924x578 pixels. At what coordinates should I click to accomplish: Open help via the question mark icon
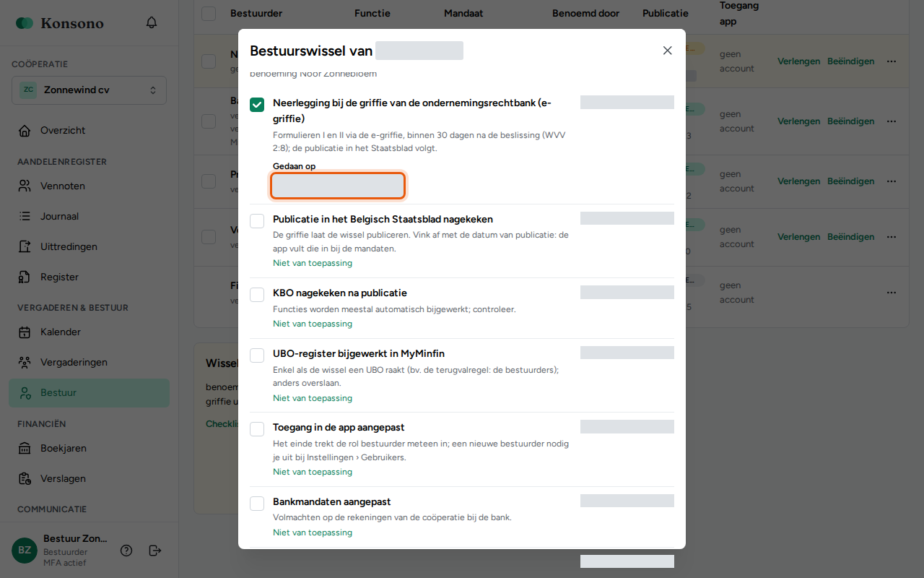click(x=126, y=551)
